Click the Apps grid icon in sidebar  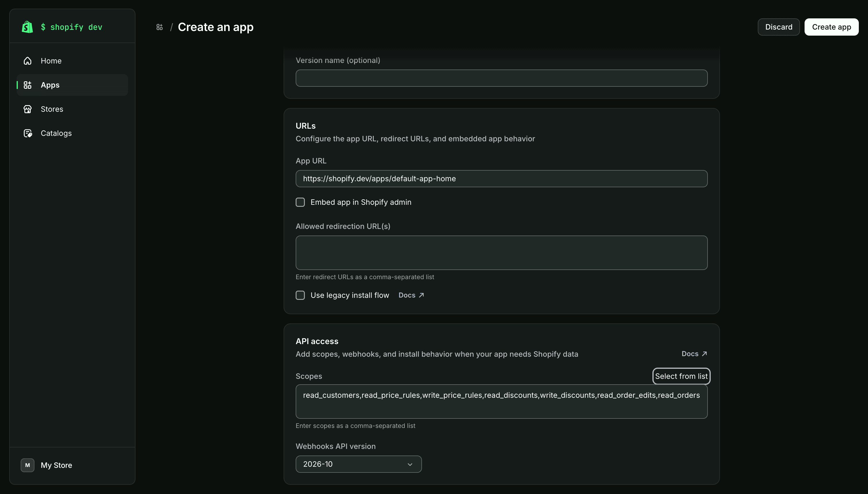[x=28, y=85]
